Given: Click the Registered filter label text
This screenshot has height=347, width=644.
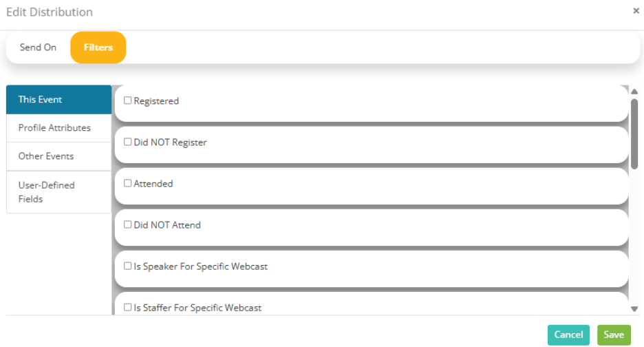Looking at the screenshot, I should tap(156, 101).
